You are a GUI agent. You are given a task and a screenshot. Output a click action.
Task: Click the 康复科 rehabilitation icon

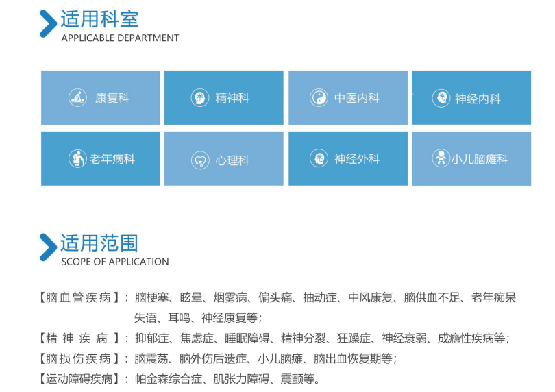(x=78, y=98)
